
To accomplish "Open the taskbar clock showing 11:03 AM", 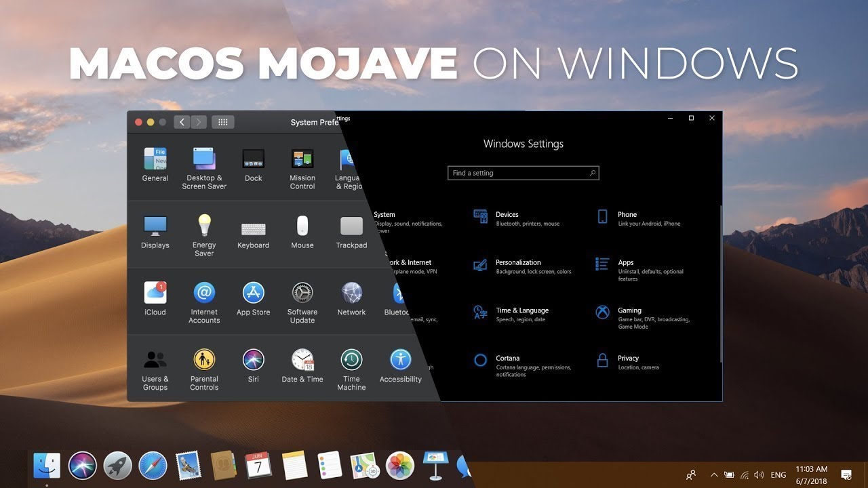I will click(812, 474).
